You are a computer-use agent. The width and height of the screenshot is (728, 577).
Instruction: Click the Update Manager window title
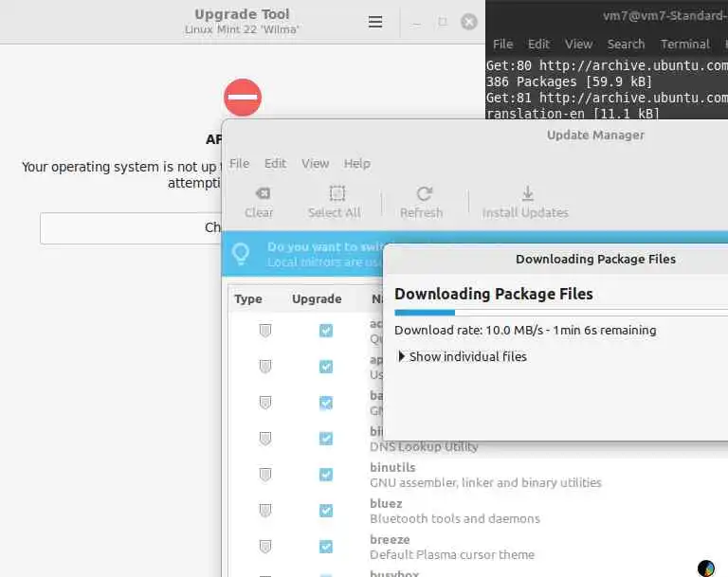click(595, 135)
